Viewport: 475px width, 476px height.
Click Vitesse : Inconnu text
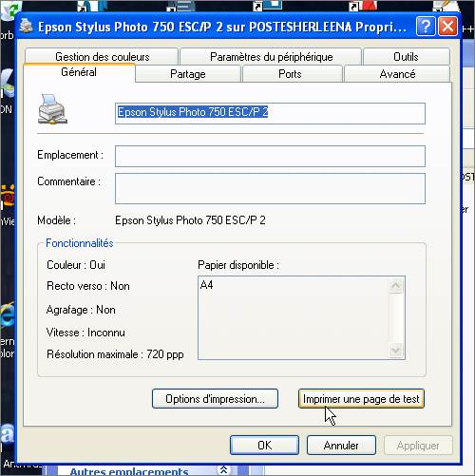click(85, 333)
